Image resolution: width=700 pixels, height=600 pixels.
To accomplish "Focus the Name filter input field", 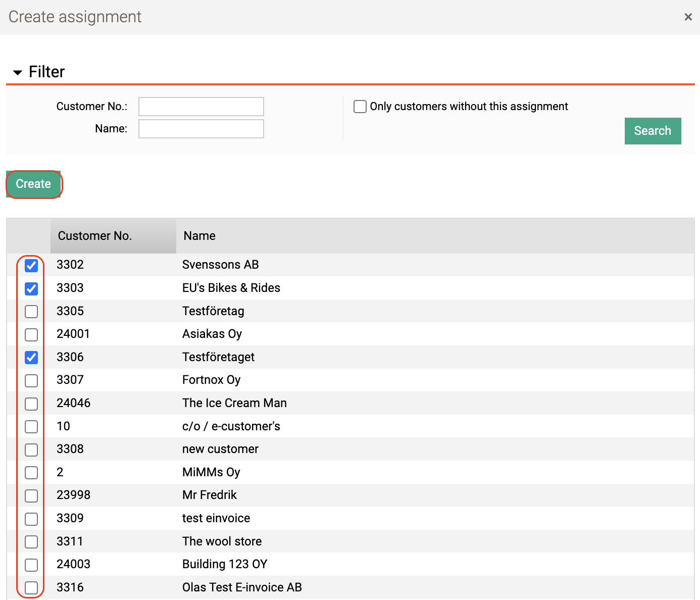I will point(201,129).
